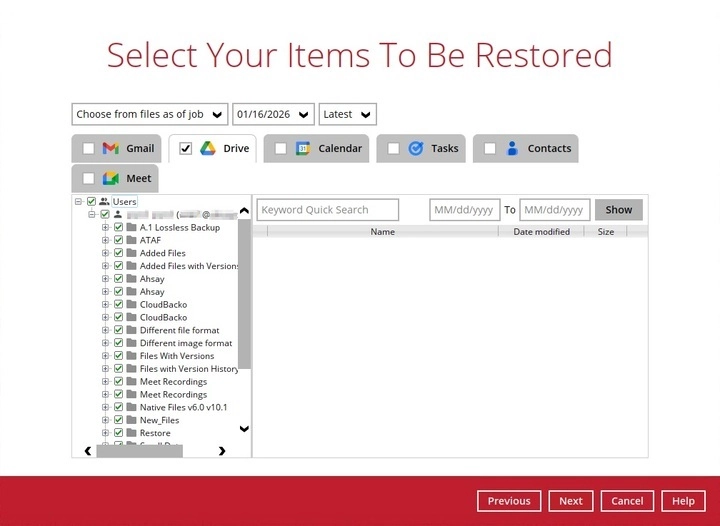The height and width of the screenshot is (526, 720).
Task: Open the 'Choose from files as of job' dropdown
Action: pyautogui.click(x=150, y=114)
